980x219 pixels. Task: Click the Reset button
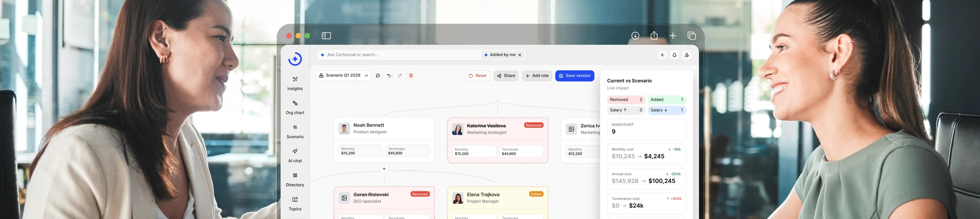click(477, 76)
